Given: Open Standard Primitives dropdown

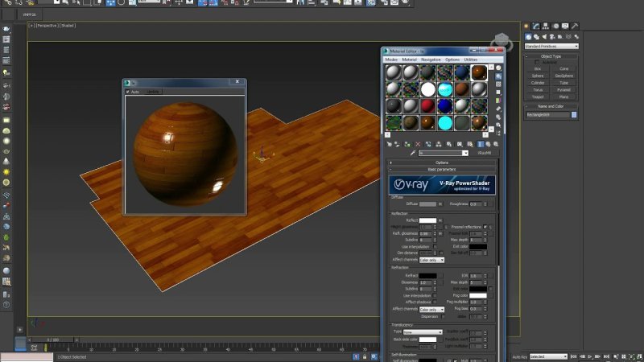Looking at the screenshot, I should 551,47.
